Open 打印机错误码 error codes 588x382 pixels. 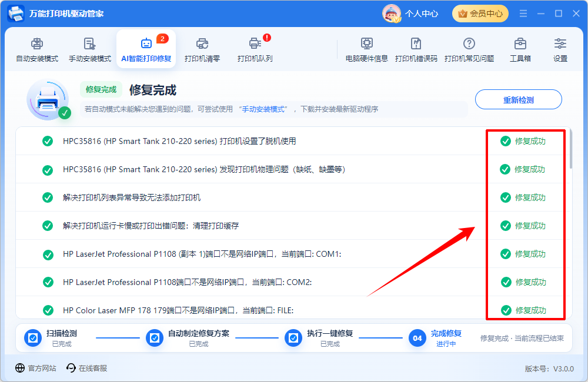(416, 49)
